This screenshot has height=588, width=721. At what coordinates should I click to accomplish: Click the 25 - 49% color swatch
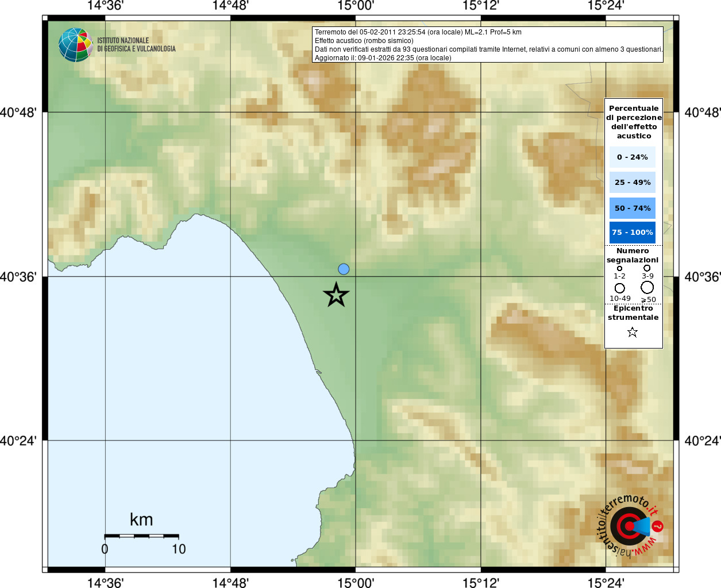(633, 182)
